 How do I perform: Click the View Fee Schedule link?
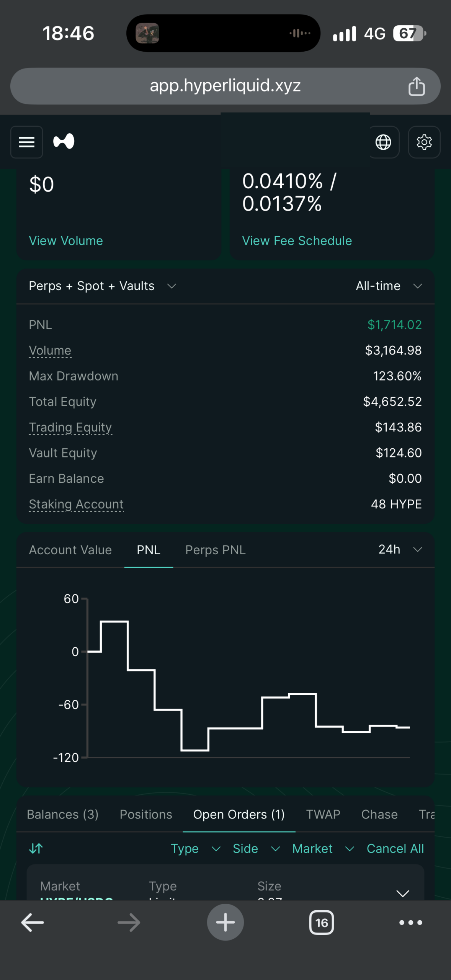(297, 241)
